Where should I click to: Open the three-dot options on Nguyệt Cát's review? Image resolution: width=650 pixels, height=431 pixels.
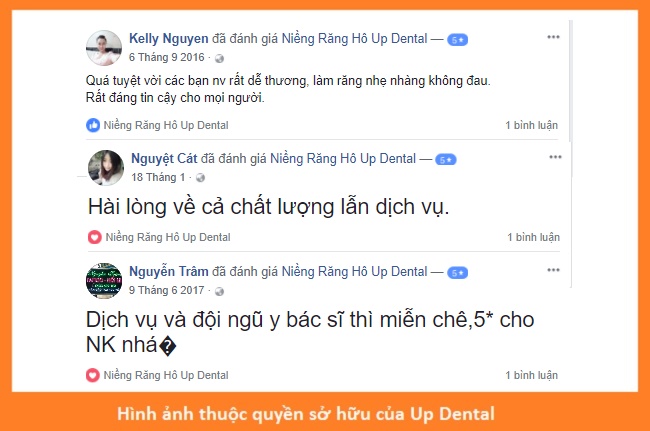click(x=555, y=157)
